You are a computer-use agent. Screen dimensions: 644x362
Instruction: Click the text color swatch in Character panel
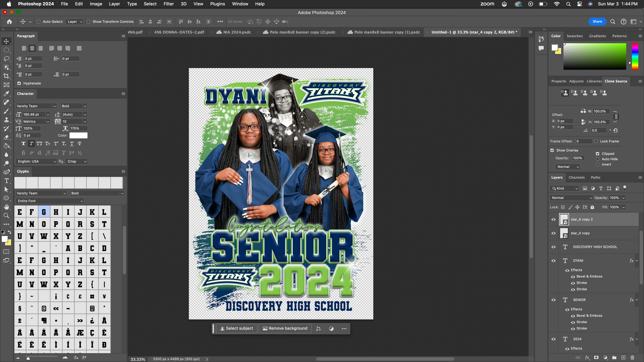tap(78, 135)
